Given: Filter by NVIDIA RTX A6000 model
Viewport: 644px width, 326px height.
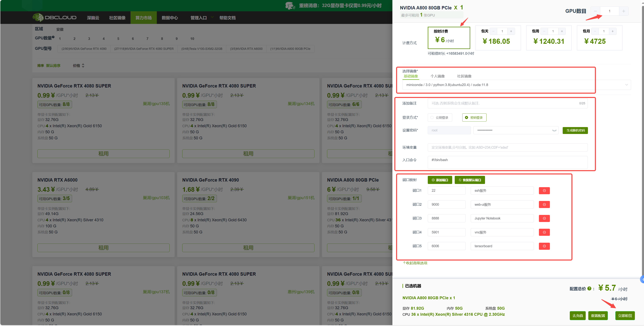Looking at the screenshot, I should 246,49.
